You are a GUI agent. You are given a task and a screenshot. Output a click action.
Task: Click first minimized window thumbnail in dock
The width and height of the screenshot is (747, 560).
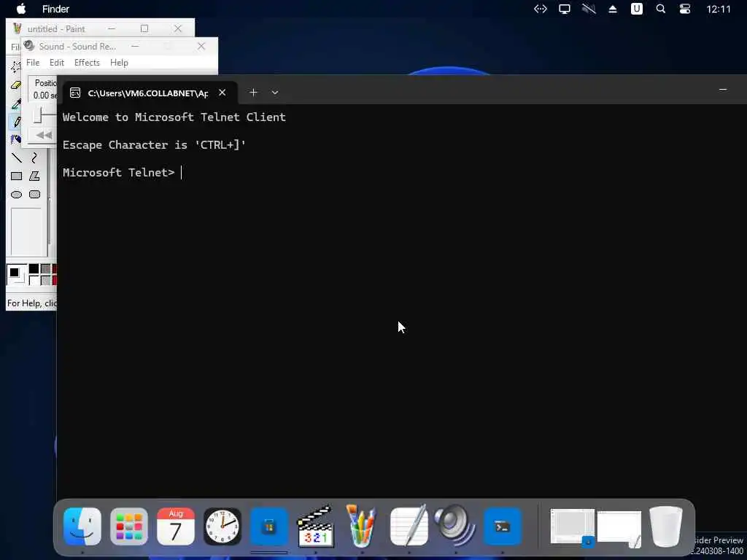(x=572, y=526)
